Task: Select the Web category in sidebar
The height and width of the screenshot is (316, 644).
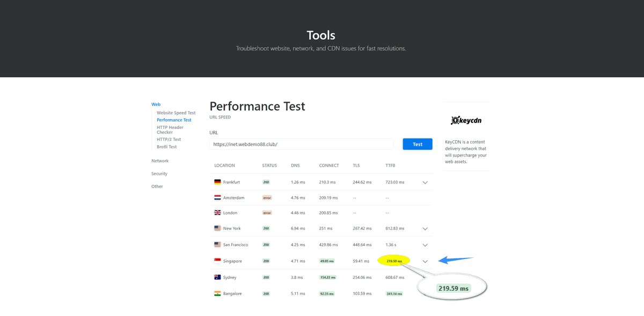Action: coord(156,104)
